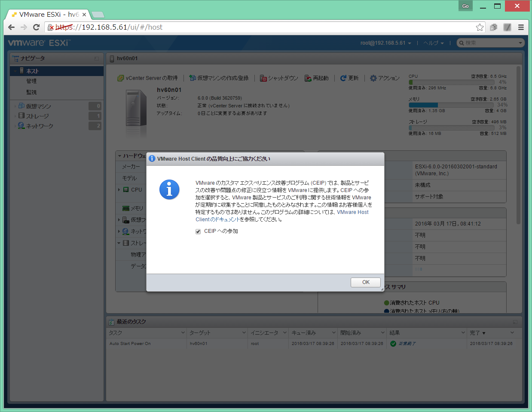
Task: Click the shutdown host icon
Action: [x=263, y=78]
